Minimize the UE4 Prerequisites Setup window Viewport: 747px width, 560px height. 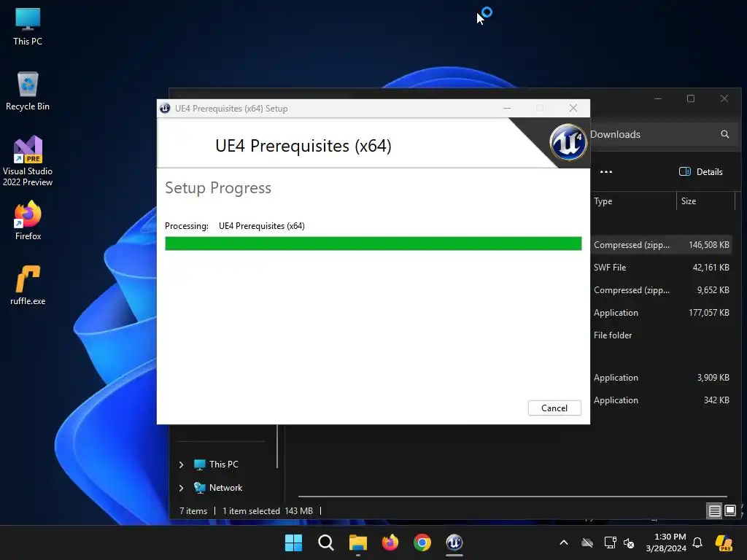507,108
